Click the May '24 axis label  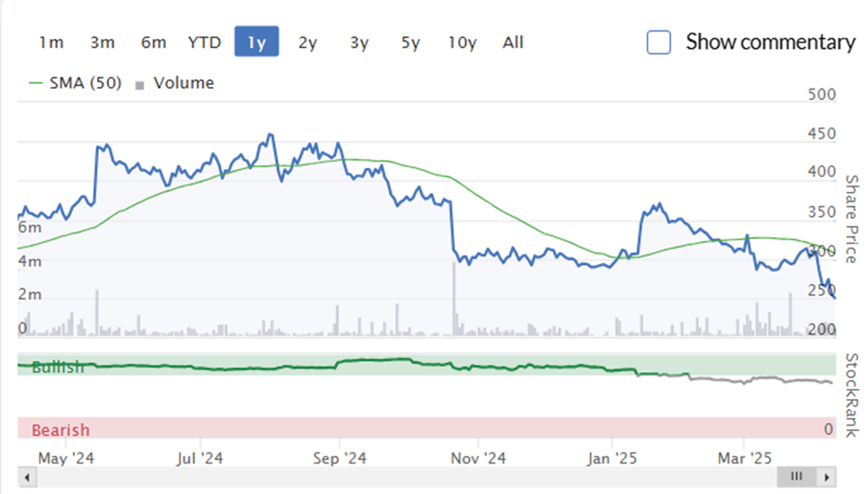pyautogui.click(x=66, y=459)
